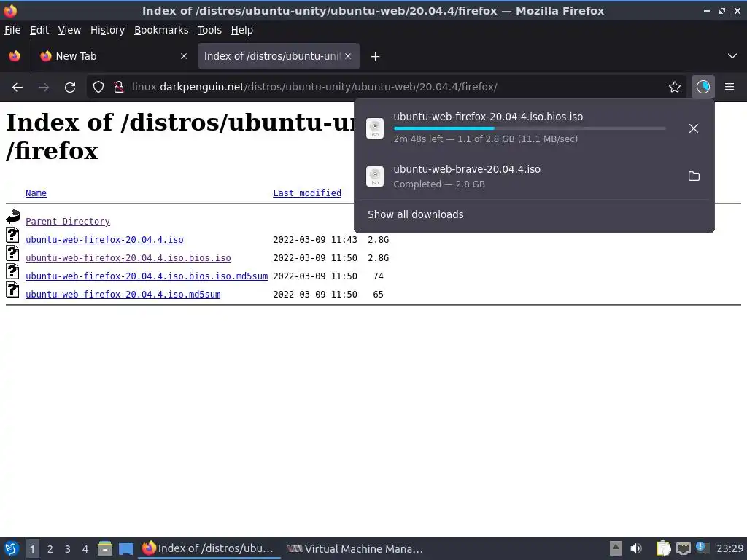Select the Index of /distros/ubuntu-unity tab

point(279,56)
